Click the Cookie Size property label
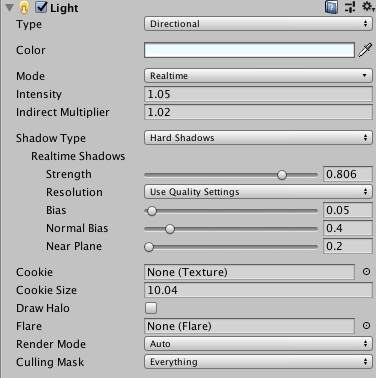This screenshot has width=376, height=378. [46, 290]
